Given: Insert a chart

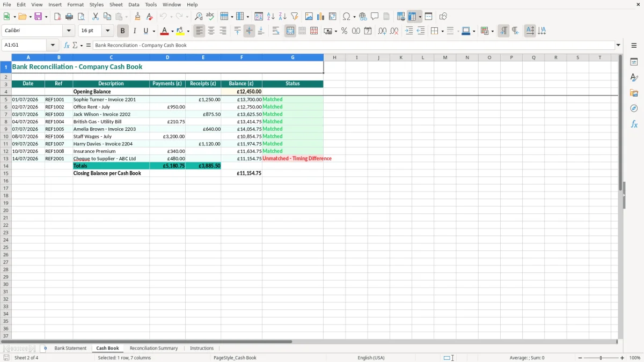Looking at the screenshot, I should coord(321,17).
